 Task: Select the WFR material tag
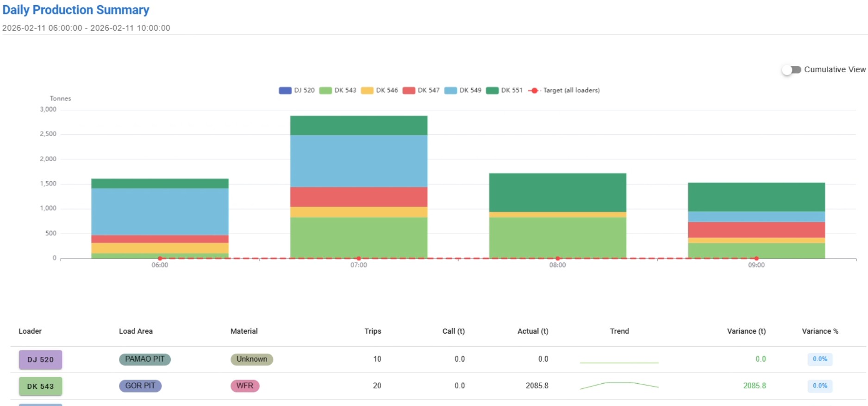(x=244, y=386)
